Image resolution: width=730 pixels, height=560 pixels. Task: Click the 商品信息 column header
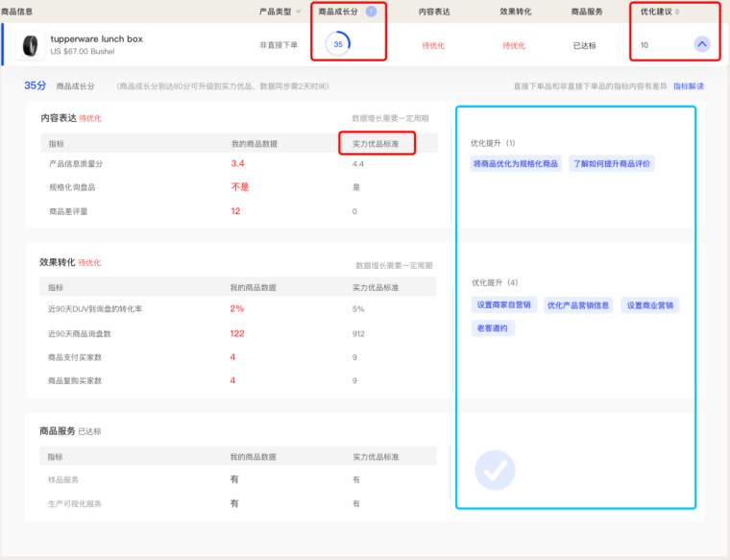[x=17, y=12]
